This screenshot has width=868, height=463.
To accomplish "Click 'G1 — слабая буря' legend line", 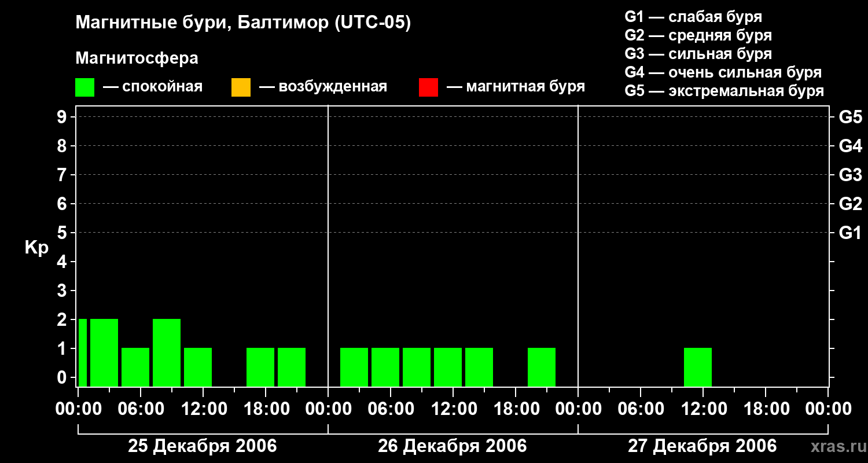I will [693, 17].
